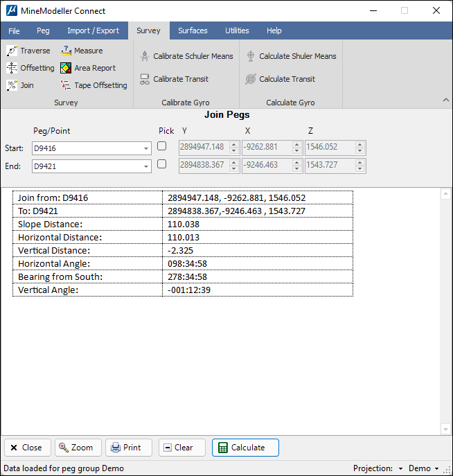Open the End peg D9421 dropdown

pyautogui.click(x=146, y=166)
